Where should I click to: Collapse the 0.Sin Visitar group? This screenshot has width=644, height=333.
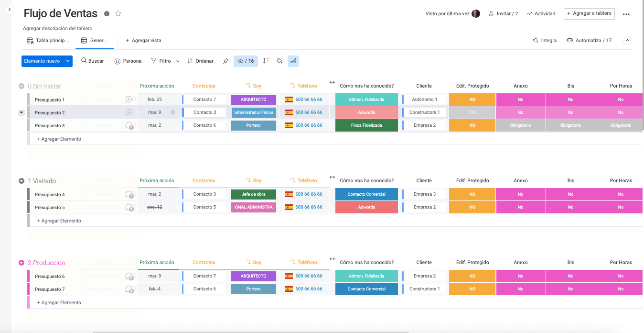(21, 86)
